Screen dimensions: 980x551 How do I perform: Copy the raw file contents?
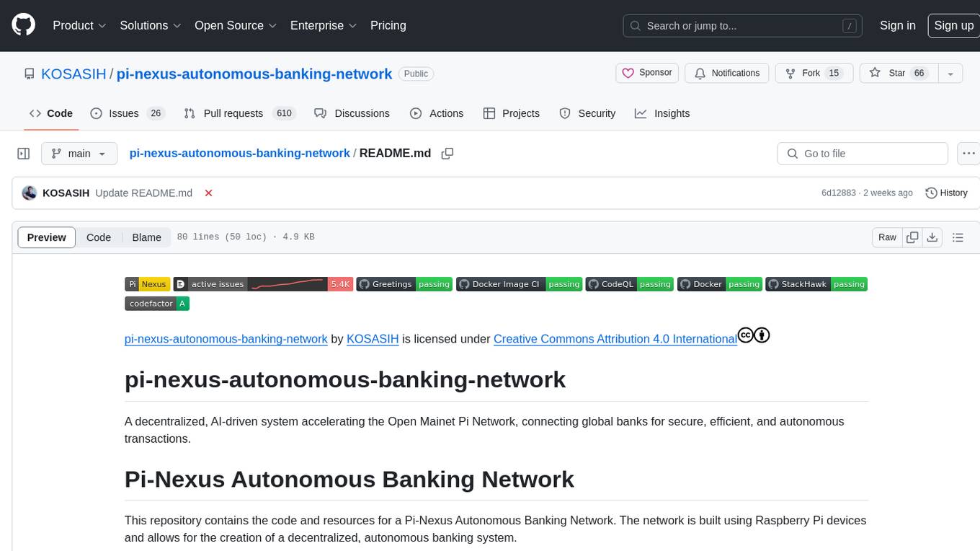click(x=912, y=237)
